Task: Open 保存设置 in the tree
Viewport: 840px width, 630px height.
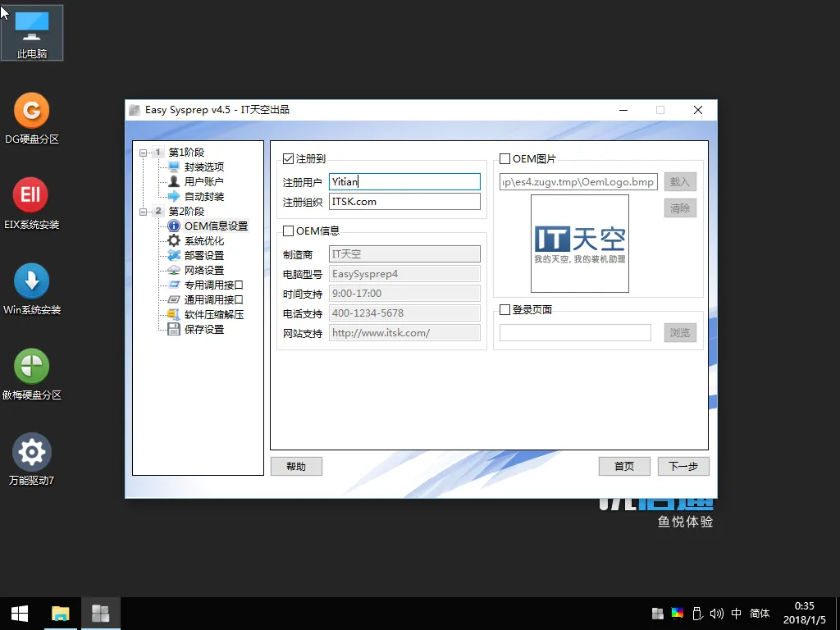Action: 204,330
